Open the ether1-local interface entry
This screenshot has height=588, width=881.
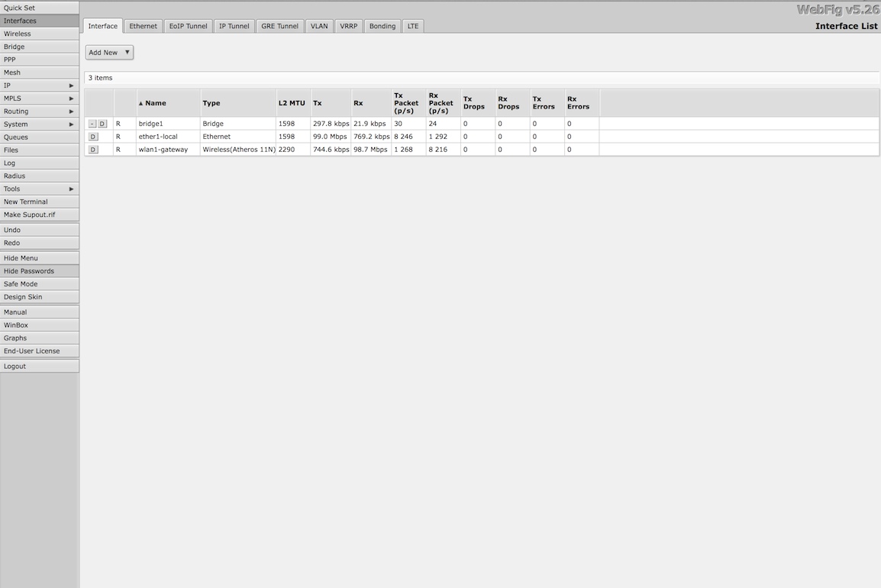tap(158, 137)
